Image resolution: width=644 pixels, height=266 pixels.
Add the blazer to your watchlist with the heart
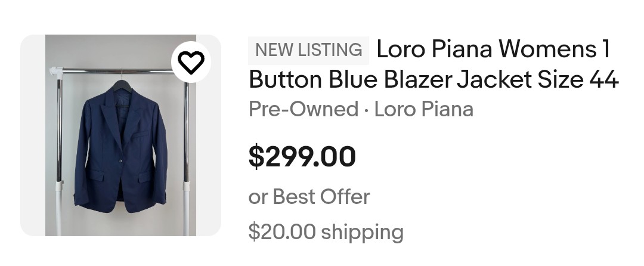(x=191, y=62)
